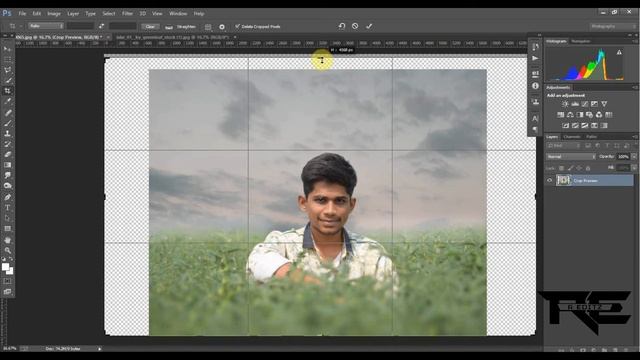Image resolution: width=640 pixels, height=360 pixels.
Task: Open additional crop settings gear
Action: click(x=222, y=27)
